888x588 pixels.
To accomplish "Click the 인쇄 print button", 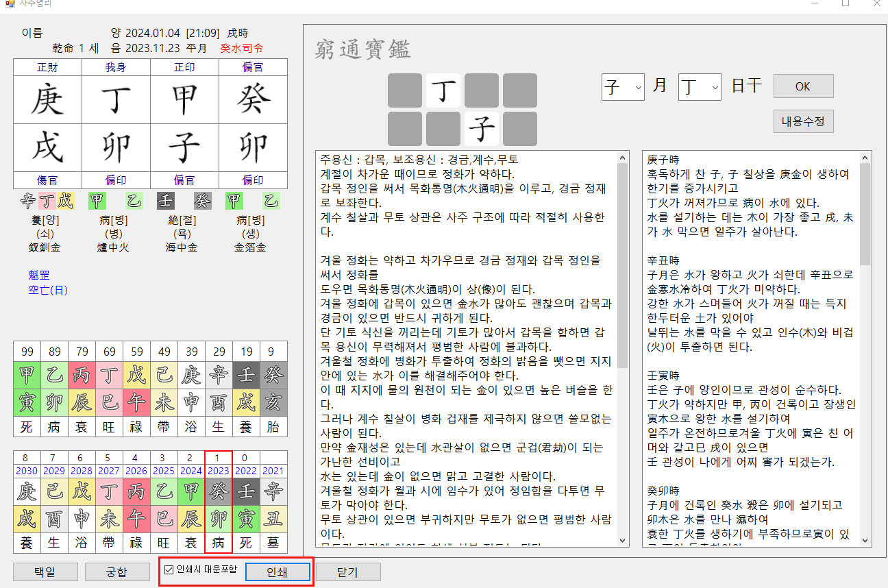I will click(277, 572).
